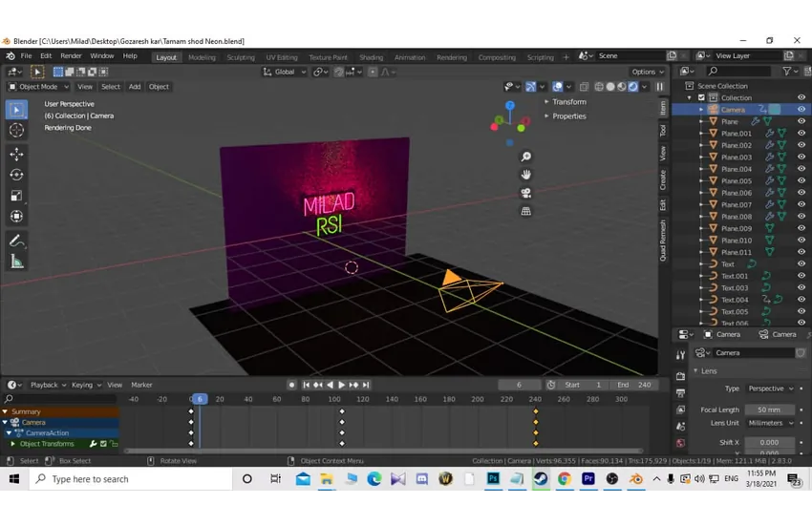Open the Render menu
The image size is (812, 525).
point(71,56)
